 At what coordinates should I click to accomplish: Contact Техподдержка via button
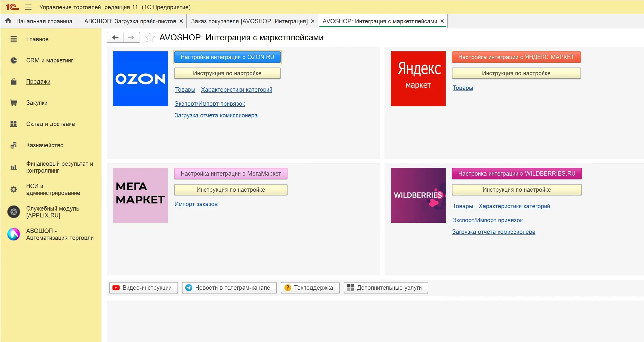pyautogui.click(x=310, y=288)
